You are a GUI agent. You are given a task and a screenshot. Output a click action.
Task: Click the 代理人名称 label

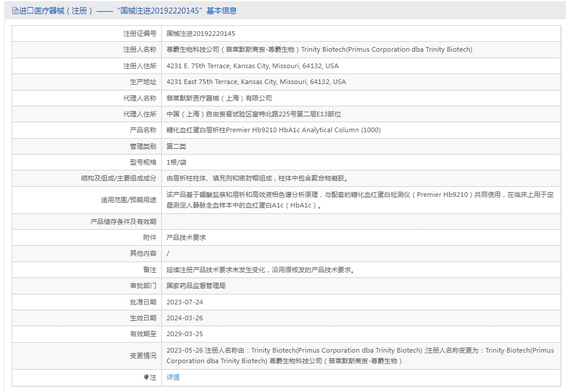tap(139, 98)
